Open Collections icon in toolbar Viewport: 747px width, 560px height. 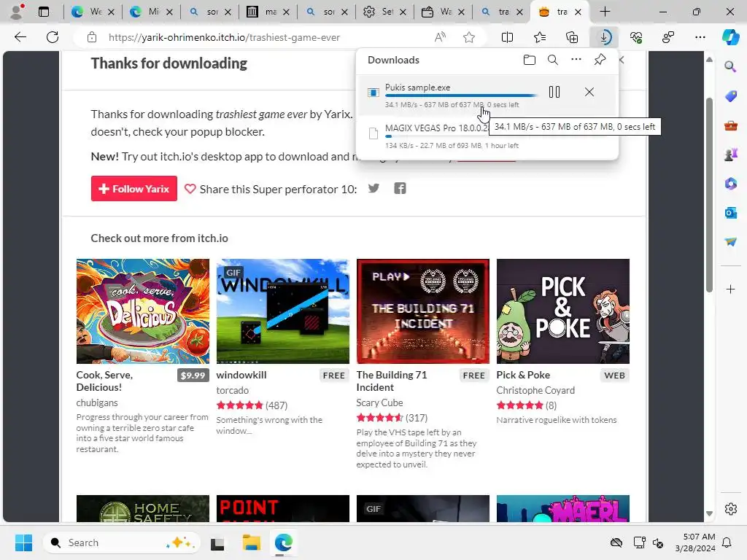tap(572, 37)
